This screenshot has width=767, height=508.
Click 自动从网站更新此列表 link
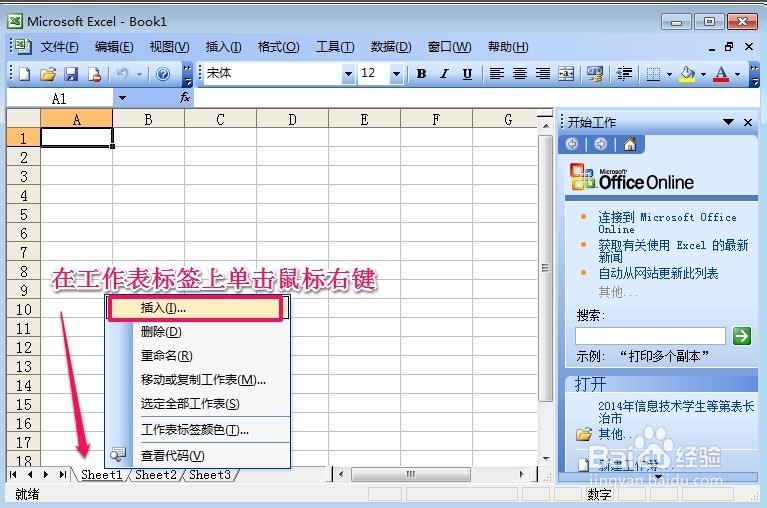658,273
